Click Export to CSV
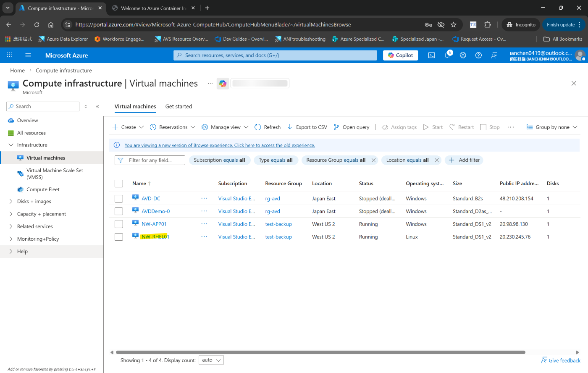The width and height of the screenshot is (588, 373). (307, 127)
